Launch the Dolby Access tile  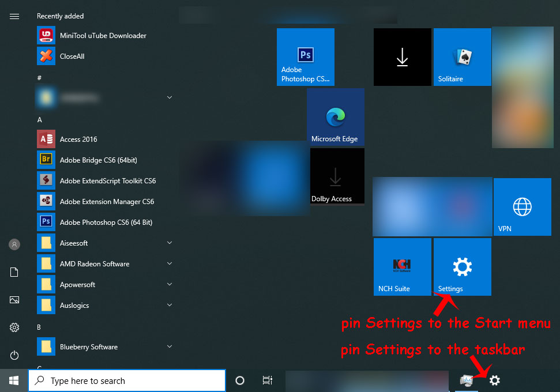click(337, 176)
